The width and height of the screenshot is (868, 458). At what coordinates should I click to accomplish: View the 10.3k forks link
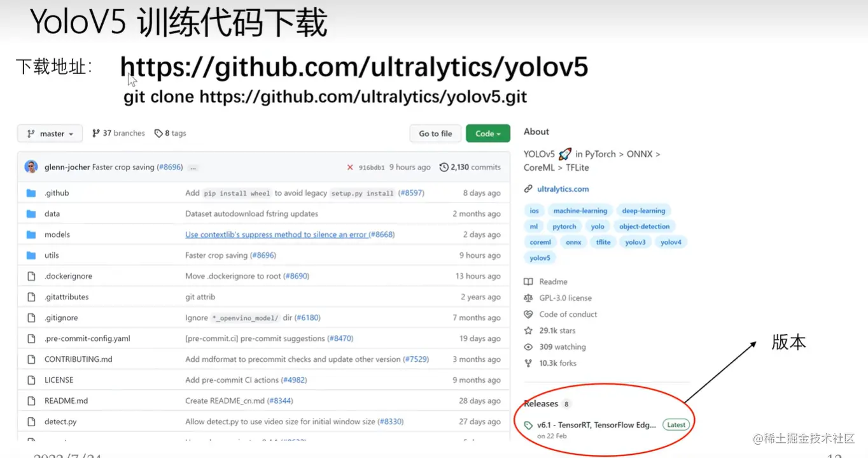coord(558,363)
